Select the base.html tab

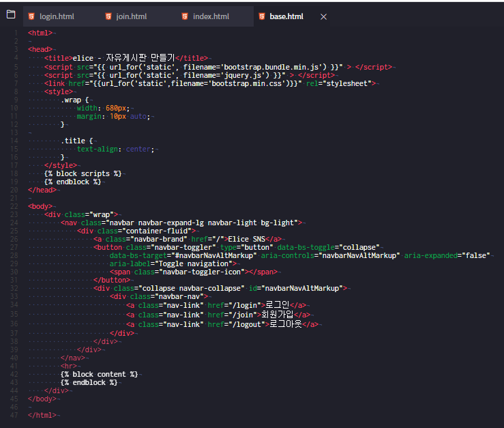[x=286, y=16]
